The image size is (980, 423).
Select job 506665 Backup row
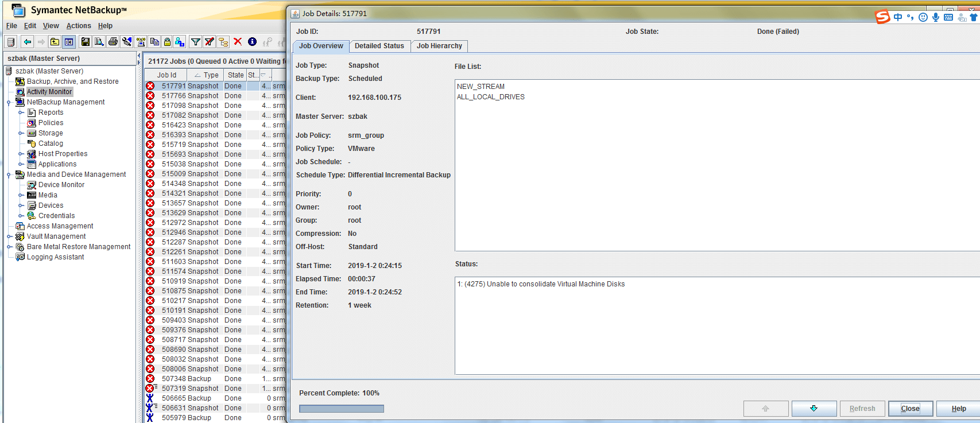click(215, 398)
